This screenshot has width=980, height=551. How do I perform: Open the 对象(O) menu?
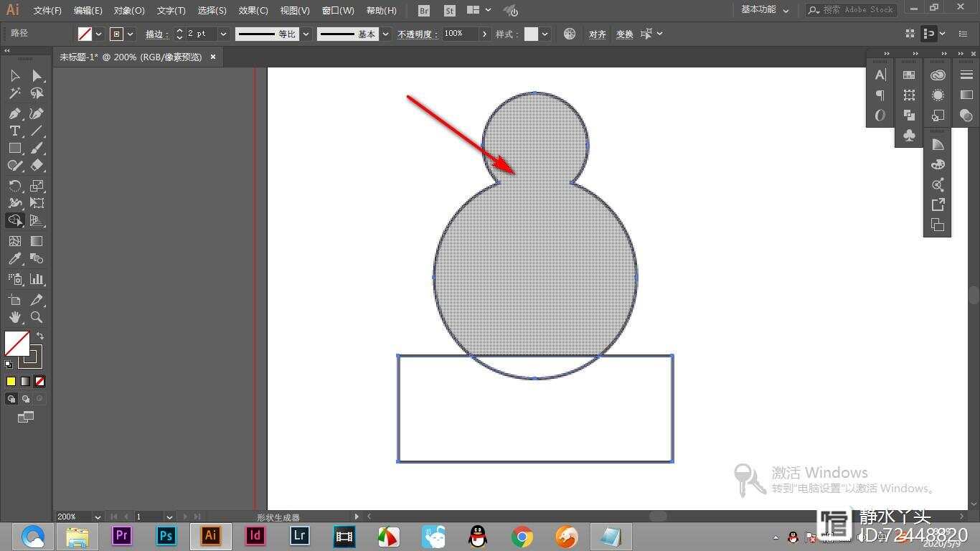click(x=129, y=11)
